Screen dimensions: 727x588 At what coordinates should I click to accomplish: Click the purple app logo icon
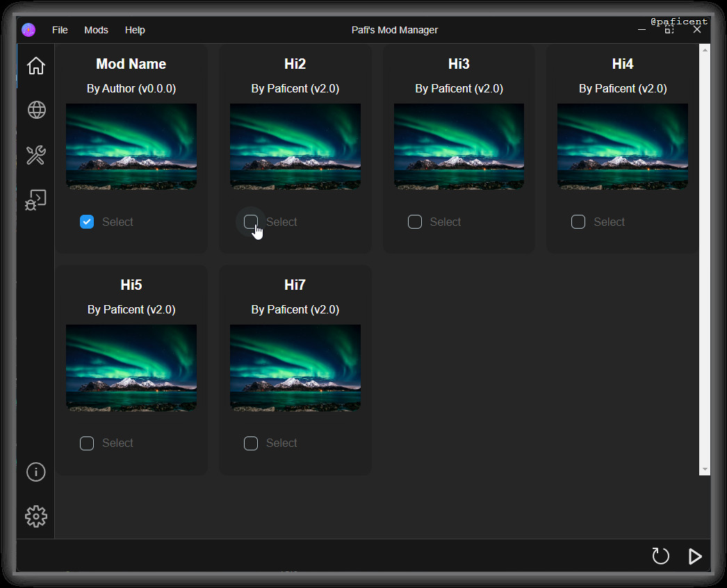(28, 30)
